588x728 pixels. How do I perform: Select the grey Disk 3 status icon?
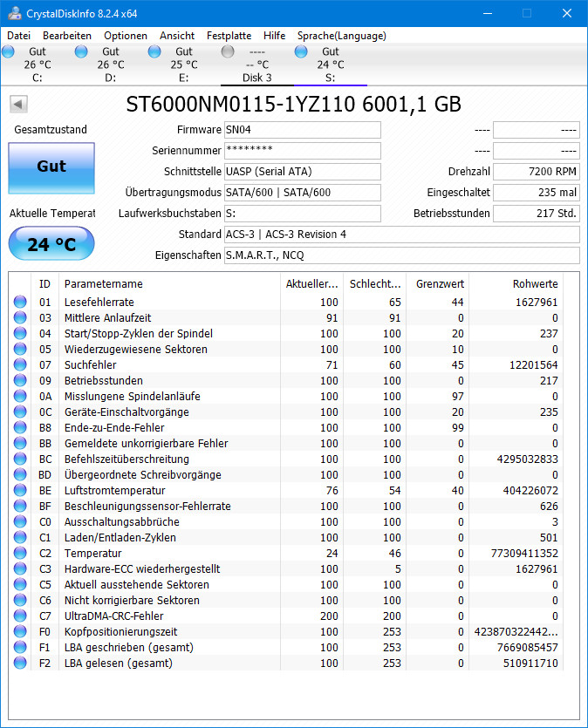[228, 51]
